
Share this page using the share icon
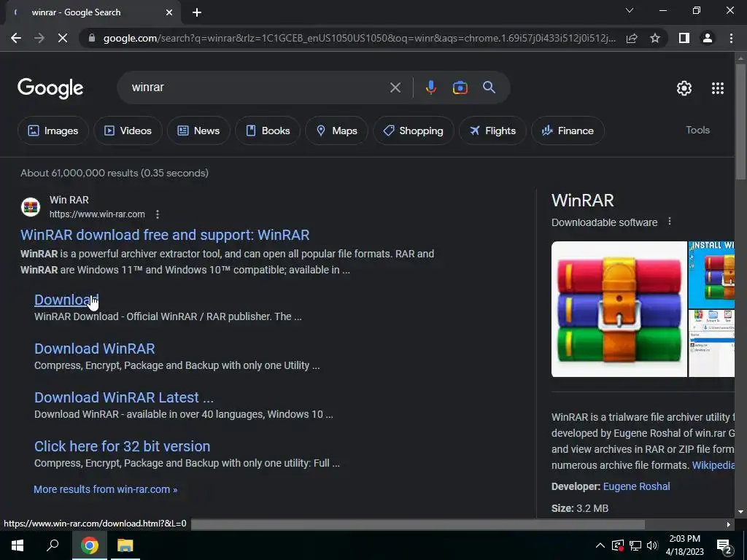[x=632, y=38]
